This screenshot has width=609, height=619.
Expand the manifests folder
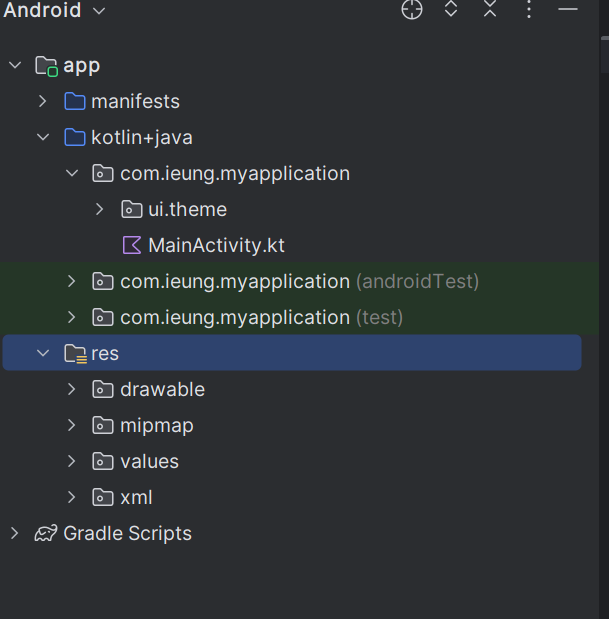click(x=43, y=101)
